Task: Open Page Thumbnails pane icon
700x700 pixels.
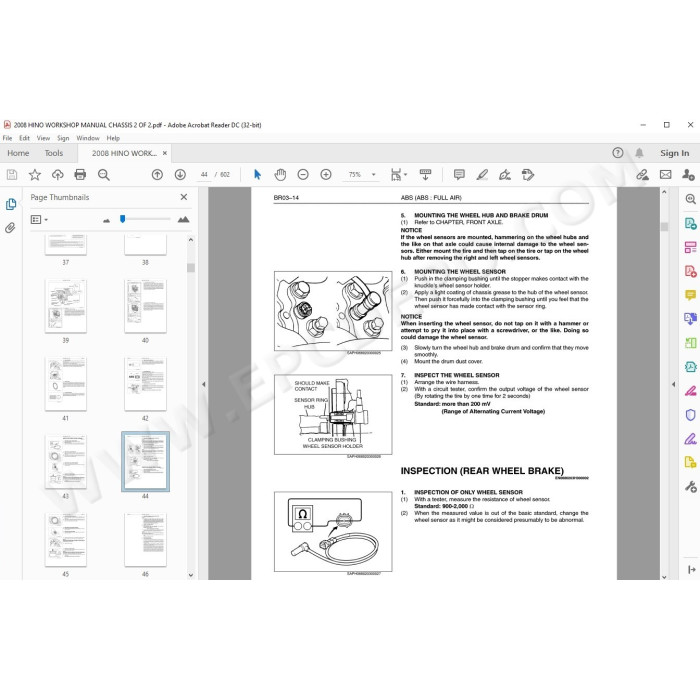Action: click(11, 204)
